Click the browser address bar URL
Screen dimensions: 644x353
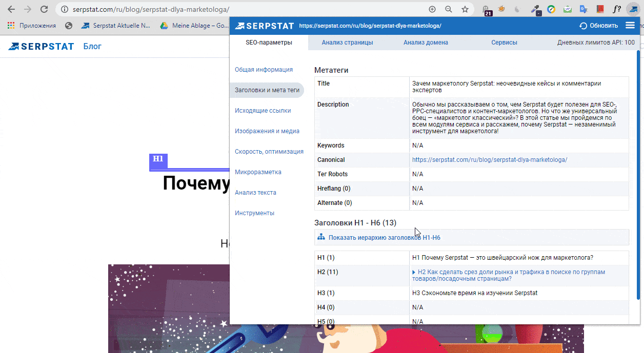(x=151, y=9)
